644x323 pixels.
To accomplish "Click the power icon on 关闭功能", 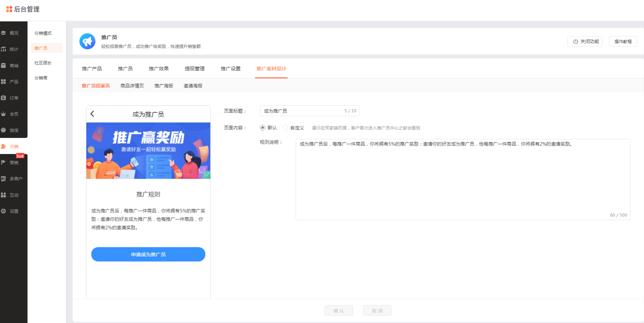I will tap(576, 42).
